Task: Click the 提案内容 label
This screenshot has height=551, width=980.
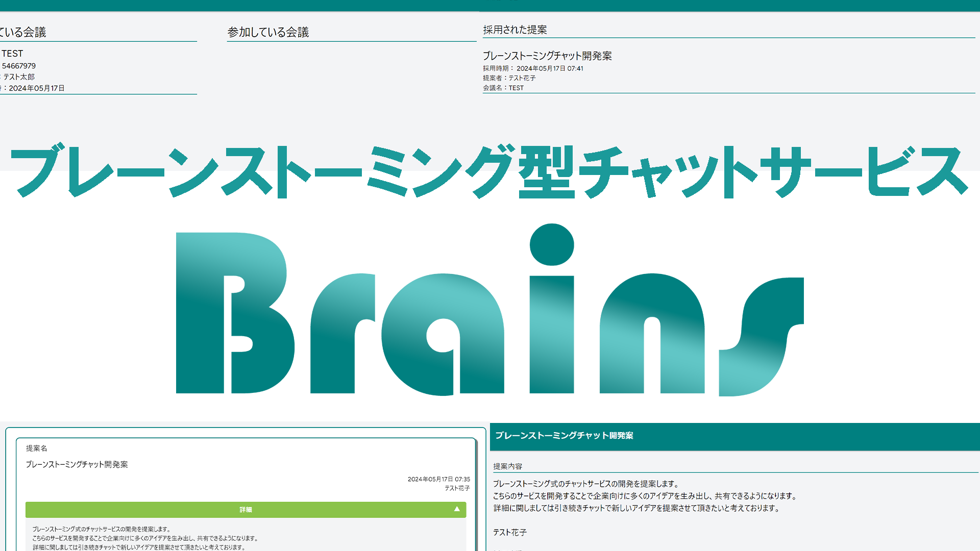Action: click(507, 466)
